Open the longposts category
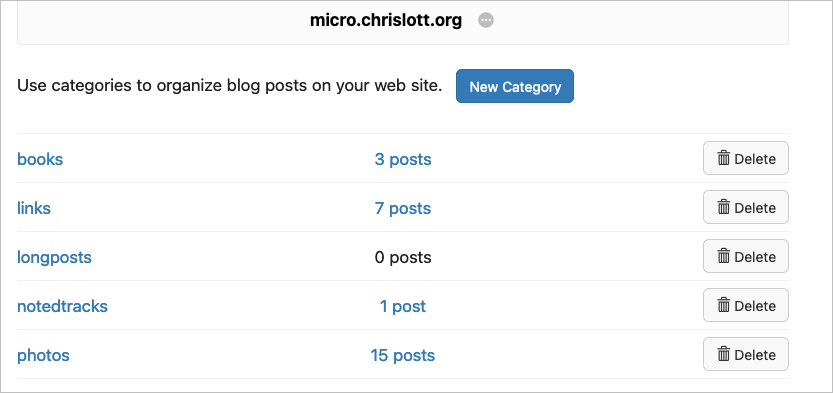Viewport: 833px width, 393px height. (x=54, y=258)
